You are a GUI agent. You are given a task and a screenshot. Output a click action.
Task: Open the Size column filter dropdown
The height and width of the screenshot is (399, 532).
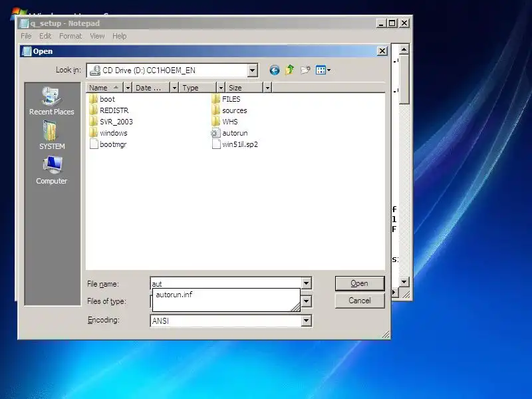267,88
